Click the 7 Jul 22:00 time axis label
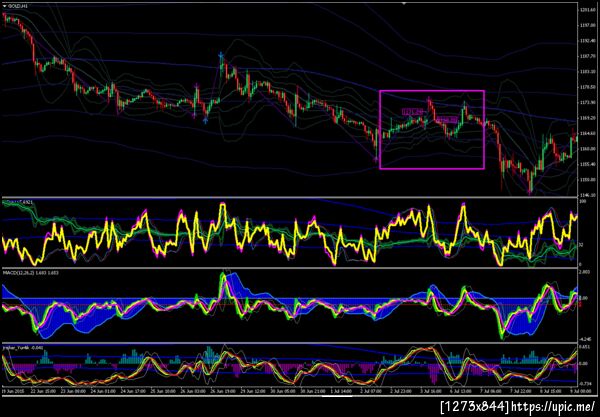 521,391
